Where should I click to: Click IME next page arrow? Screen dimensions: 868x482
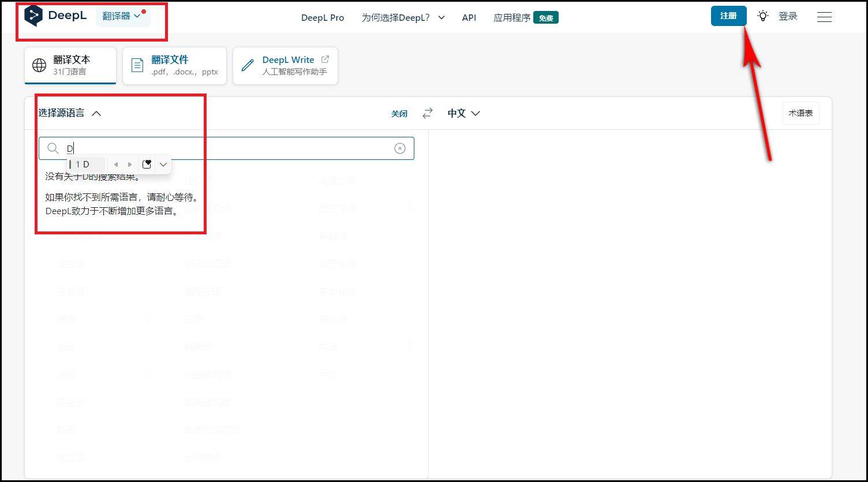[x=130, y=165]
